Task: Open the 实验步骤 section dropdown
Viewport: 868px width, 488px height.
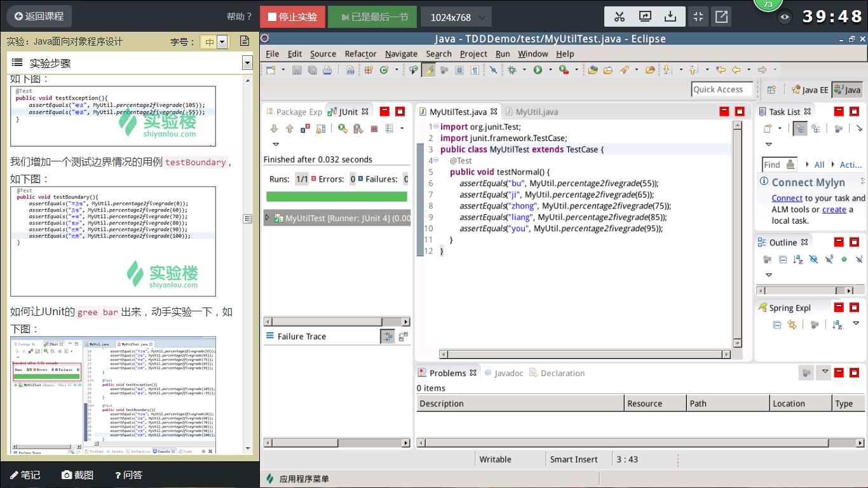Action: tap(247, 63)
